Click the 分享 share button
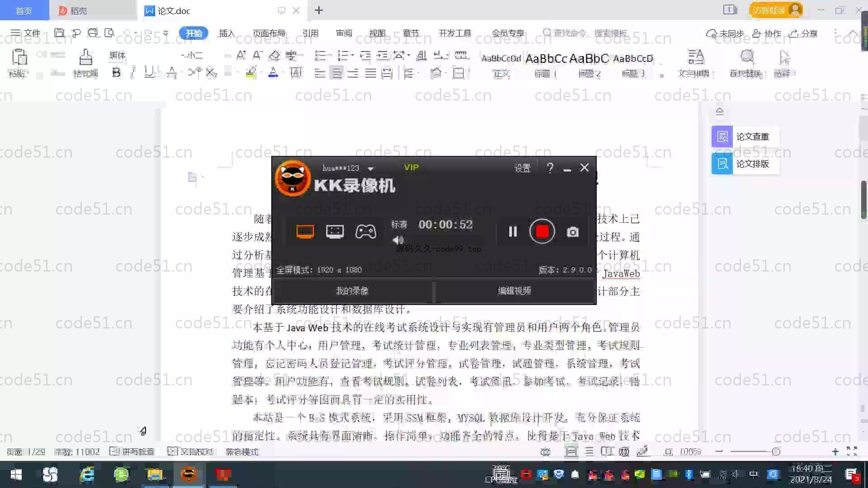The image size is (868, 488). pos(804,33)
